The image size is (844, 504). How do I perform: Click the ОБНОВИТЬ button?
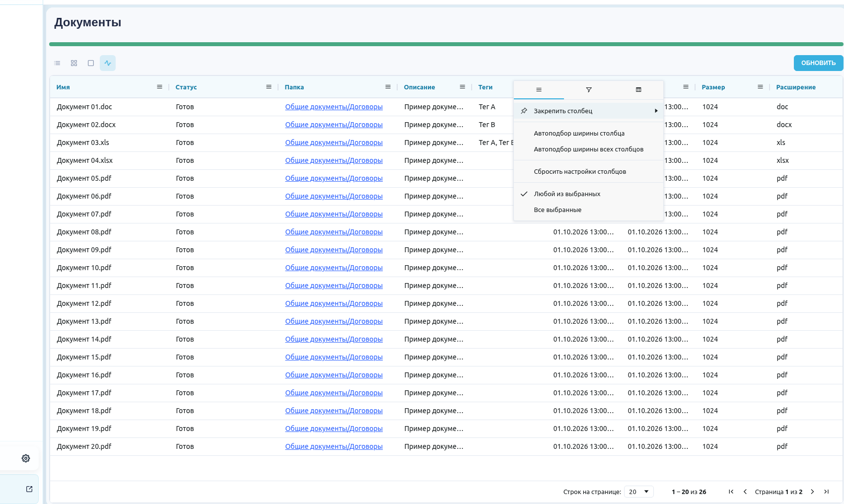818,63
